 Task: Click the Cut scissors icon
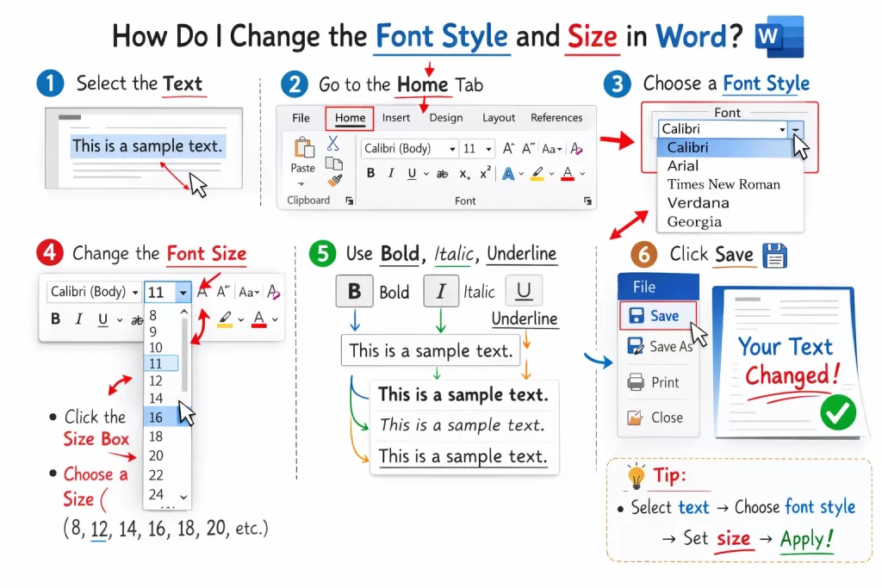pos(333,144)
